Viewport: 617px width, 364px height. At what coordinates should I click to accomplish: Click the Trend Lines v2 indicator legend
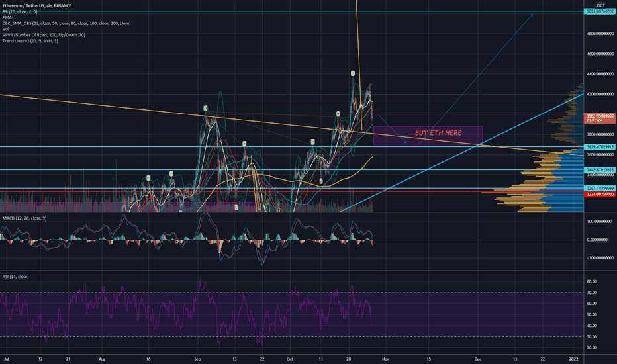coord(30,41)
